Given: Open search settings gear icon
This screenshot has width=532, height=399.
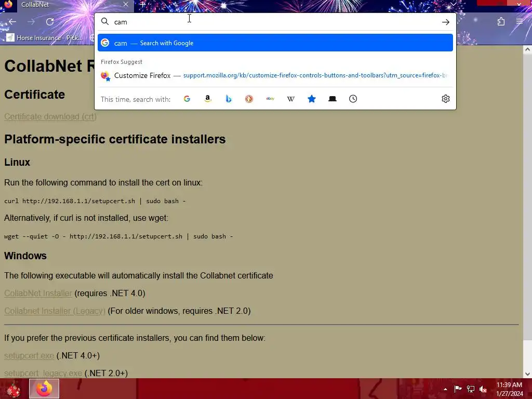Looking at the screenshot, I should point(445,99).
